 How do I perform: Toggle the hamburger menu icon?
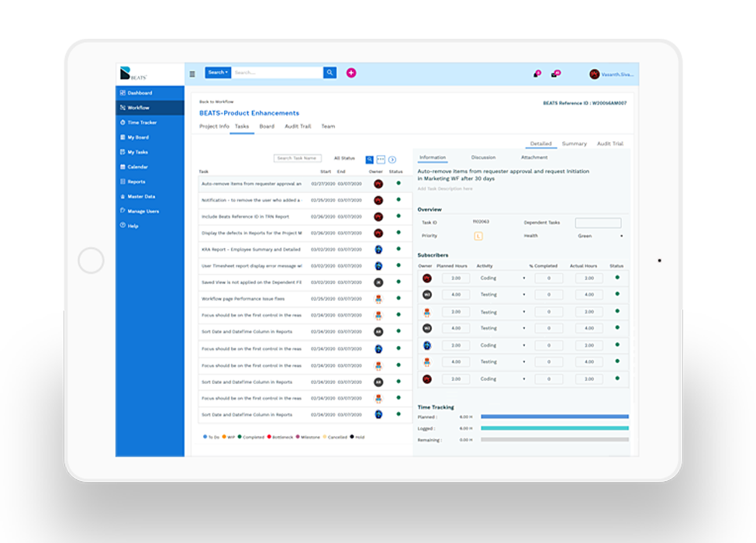pos(192,74)
